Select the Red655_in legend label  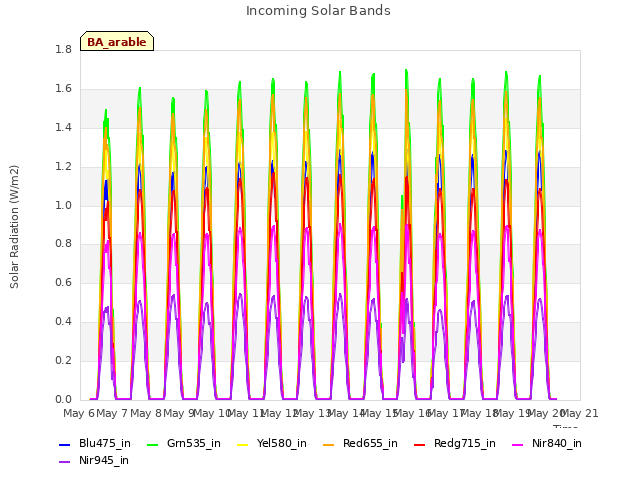[x=370, y=443]
